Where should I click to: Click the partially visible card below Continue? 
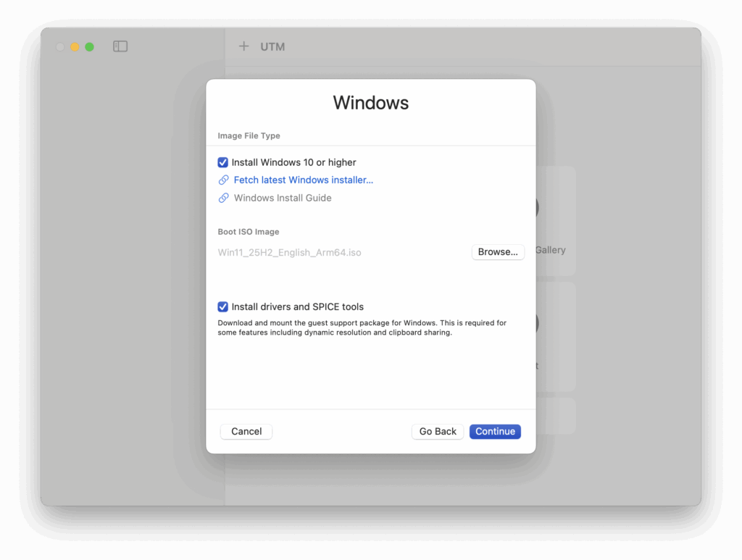click(554, 416)
